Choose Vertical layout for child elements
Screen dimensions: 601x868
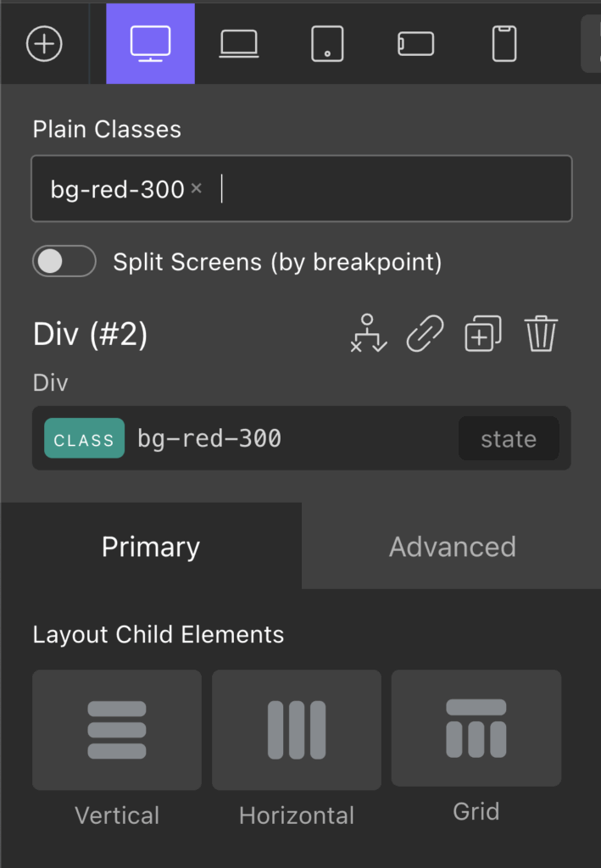116,730
